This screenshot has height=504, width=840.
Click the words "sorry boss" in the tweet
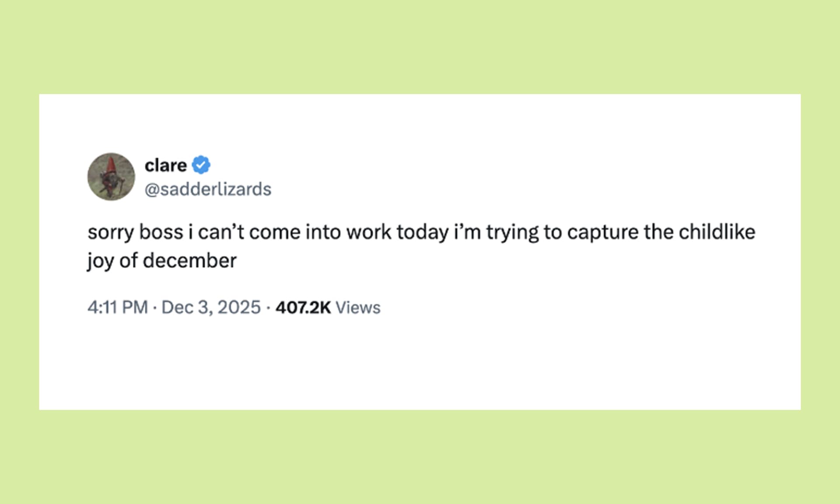click(x=135, y=232)
